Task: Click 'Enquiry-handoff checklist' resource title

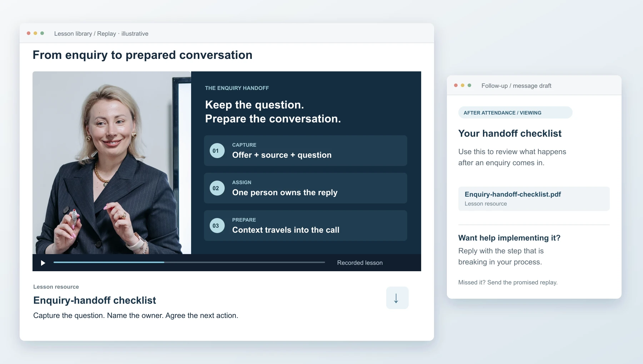Action: click(95, 300)
